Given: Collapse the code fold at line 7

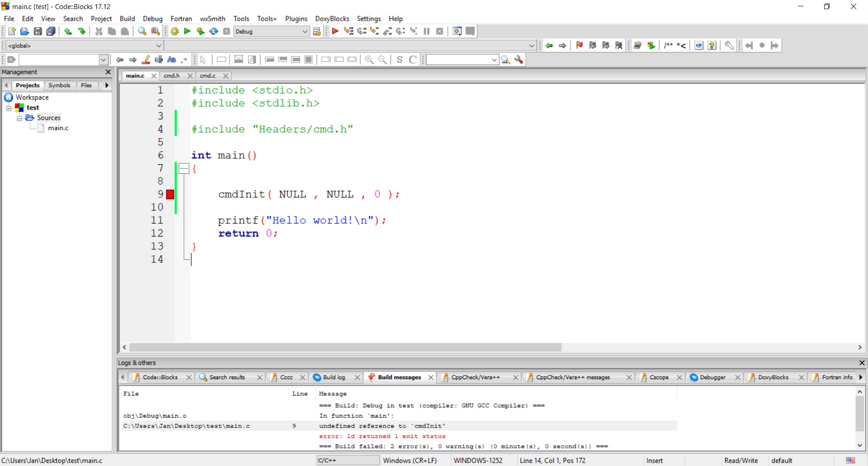Looking at the screenshot, I should tap(184, 168).
